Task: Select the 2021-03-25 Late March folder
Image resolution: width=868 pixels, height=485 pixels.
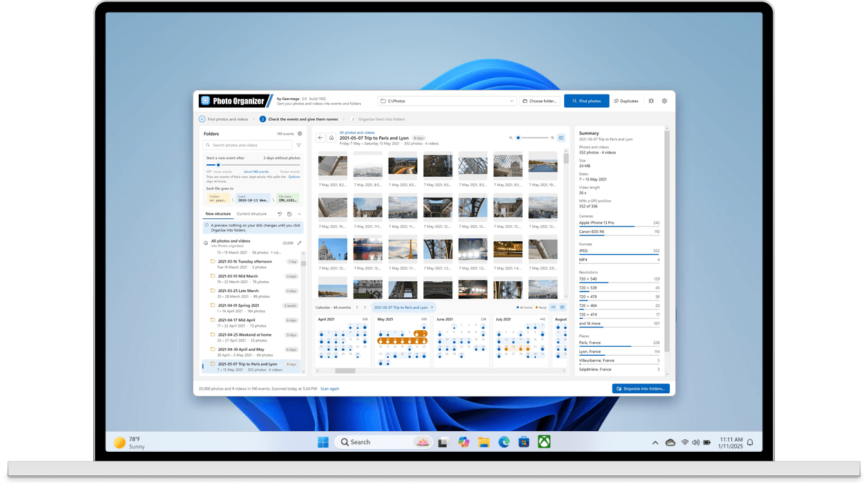Action: [253, 293]
